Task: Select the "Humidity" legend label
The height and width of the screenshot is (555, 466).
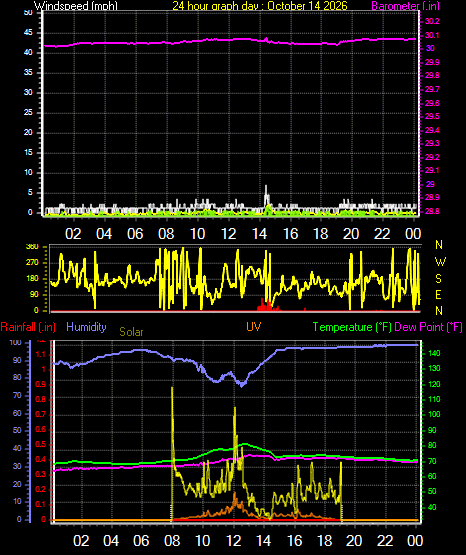Action: coord(86,327)
